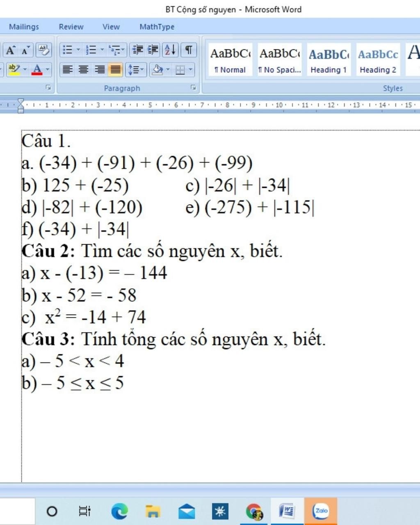The height and width of the screenshot is (525, 420).
Task: Click inequality 'b) – 5 ≤ x ≤ 5'
Action: click(73, 383)
